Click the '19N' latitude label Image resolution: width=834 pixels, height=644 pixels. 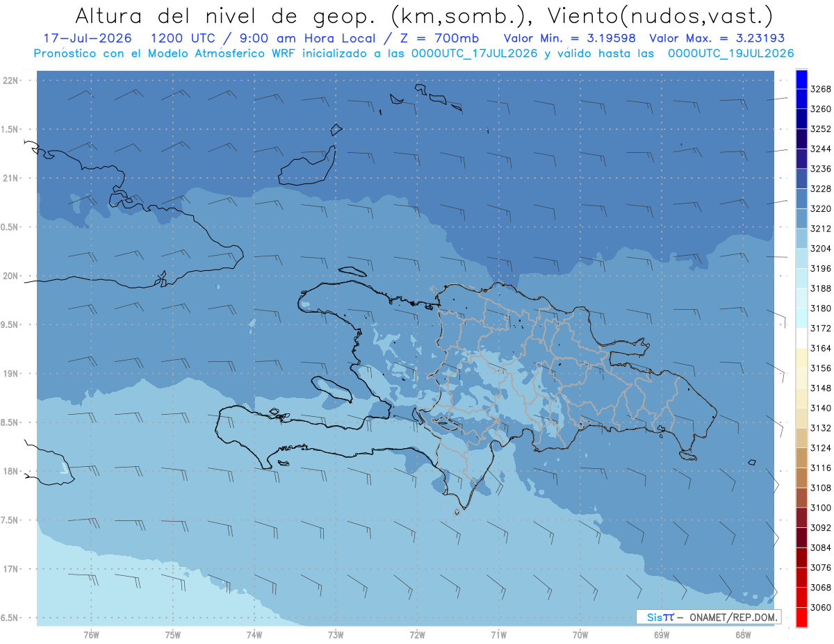click(10, 374)
